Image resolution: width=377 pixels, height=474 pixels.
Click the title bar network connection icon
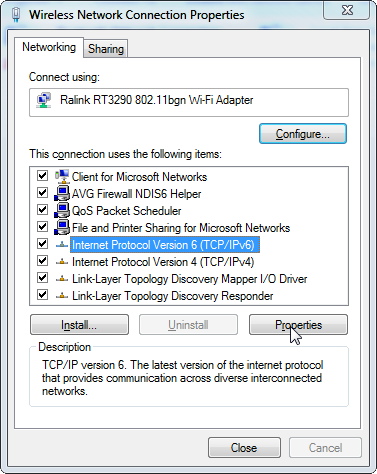[16, 15]
